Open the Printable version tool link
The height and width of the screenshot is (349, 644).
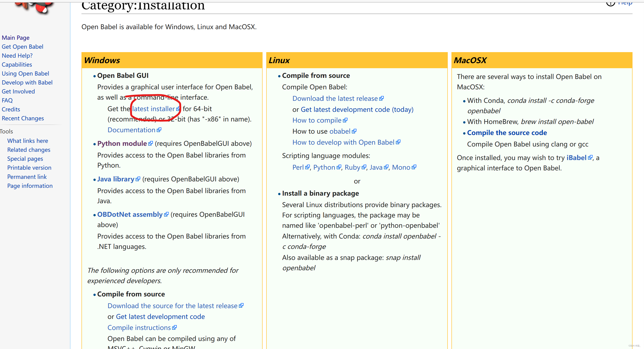[x=29, y=167]
